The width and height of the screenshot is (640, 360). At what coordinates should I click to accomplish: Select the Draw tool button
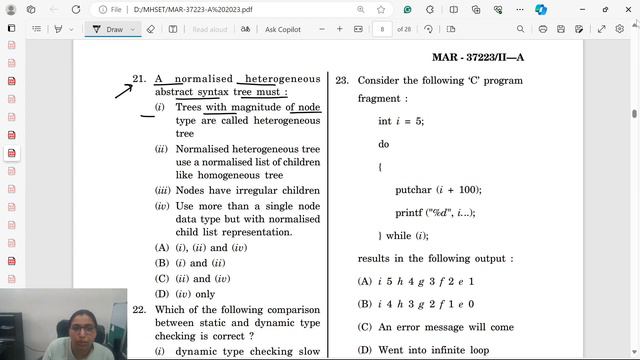pos(108,29)
